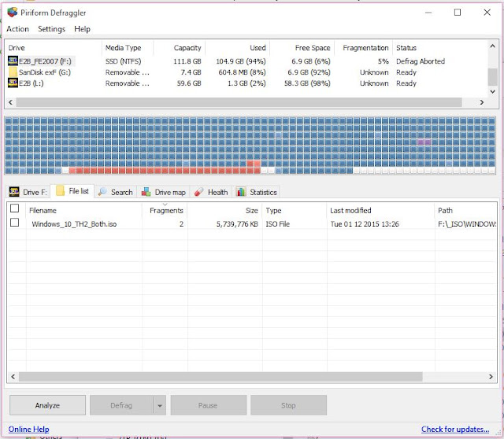The width and height of the screenshot is (504, 439).
Task: Click the Defrag button
Action: click(122, 405)
